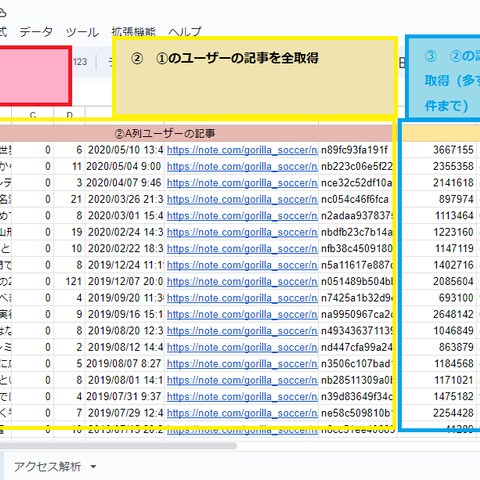Select the cell with value 2648142
Screen dimensions: 480x480
tap(438, 314)
